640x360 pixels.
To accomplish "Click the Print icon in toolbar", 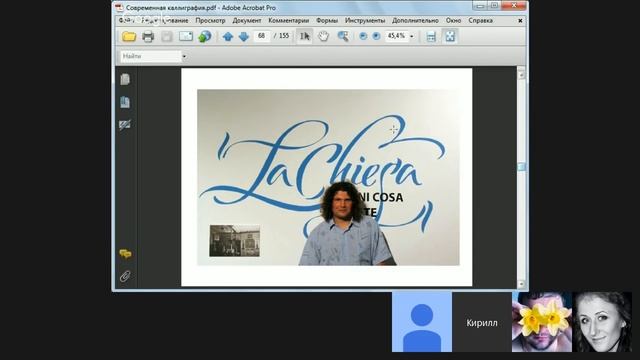I will [x=148, y=36].
